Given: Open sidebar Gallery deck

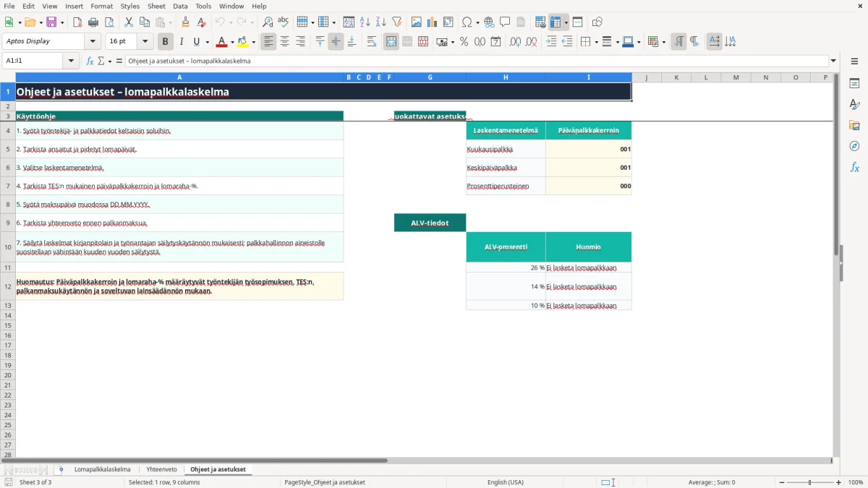Looking at the screenshot, I should [854, 125].
